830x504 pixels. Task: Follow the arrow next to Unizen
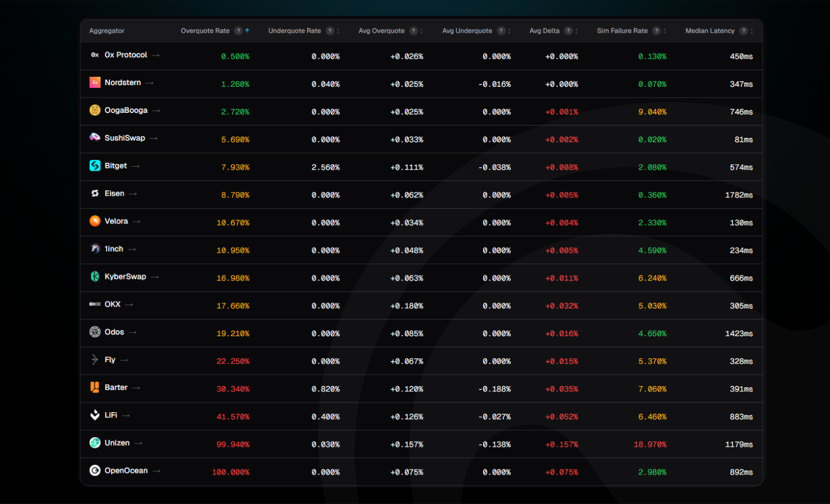138,443
